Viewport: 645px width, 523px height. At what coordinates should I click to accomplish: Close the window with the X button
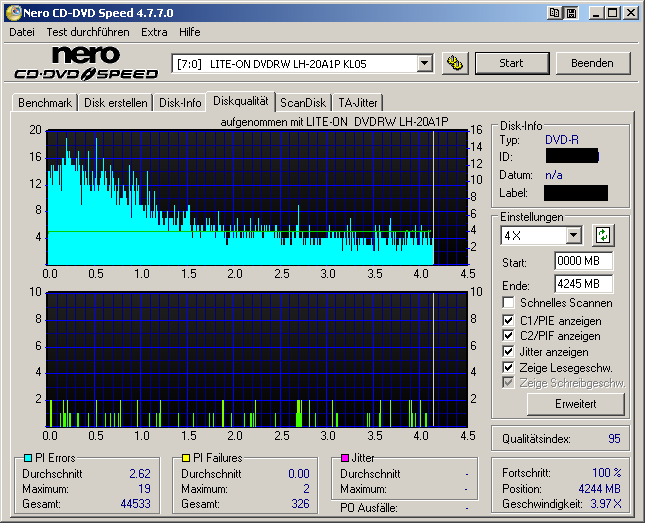[631, 13]
